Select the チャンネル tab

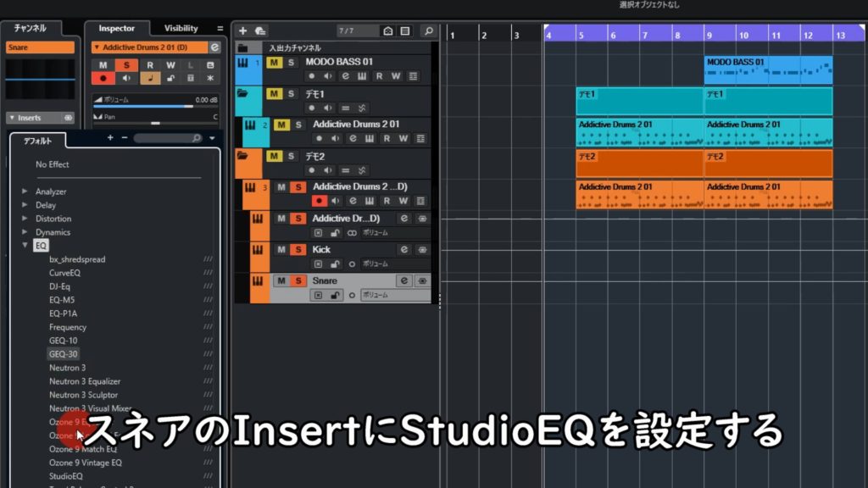(x=30, y=29)
